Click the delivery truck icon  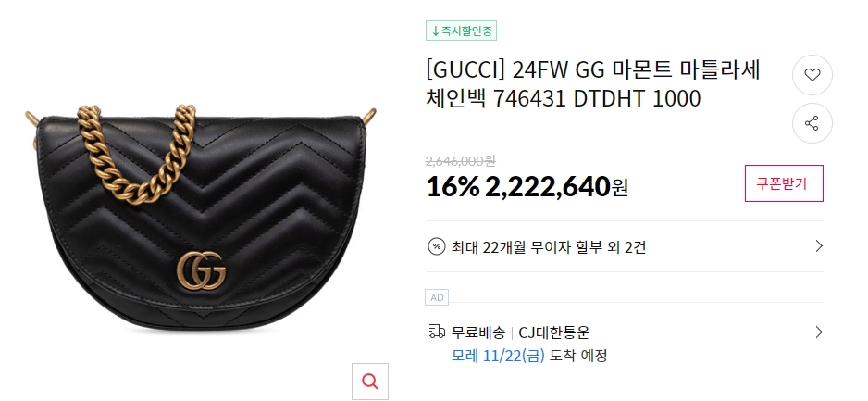[437, 332]
